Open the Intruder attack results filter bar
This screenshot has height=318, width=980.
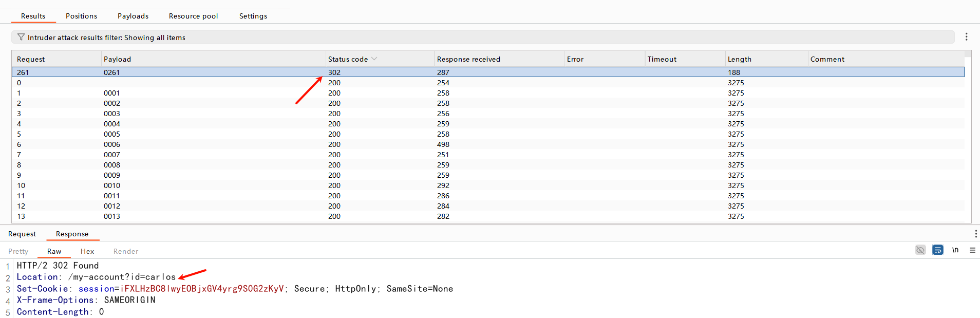point(483,38)
